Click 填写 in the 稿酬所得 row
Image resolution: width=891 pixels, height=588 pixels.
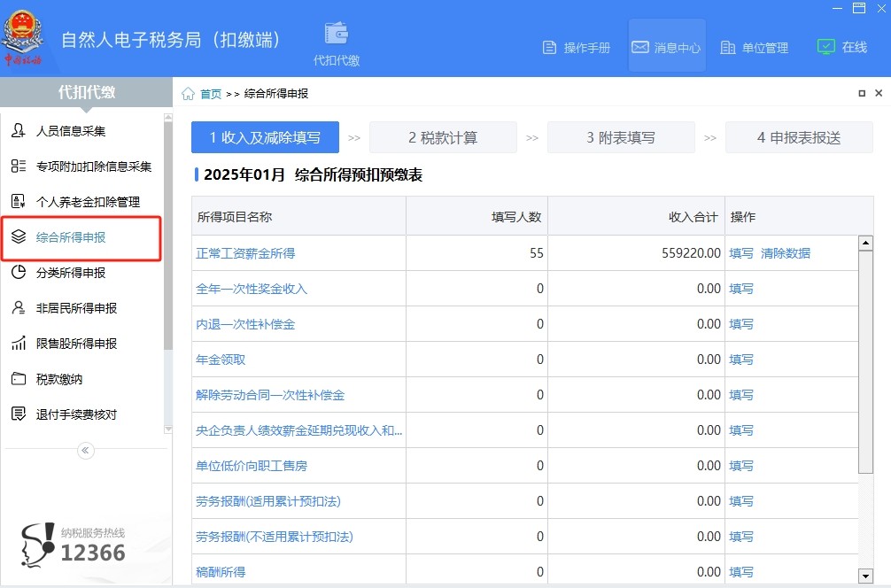pos(741,572)
